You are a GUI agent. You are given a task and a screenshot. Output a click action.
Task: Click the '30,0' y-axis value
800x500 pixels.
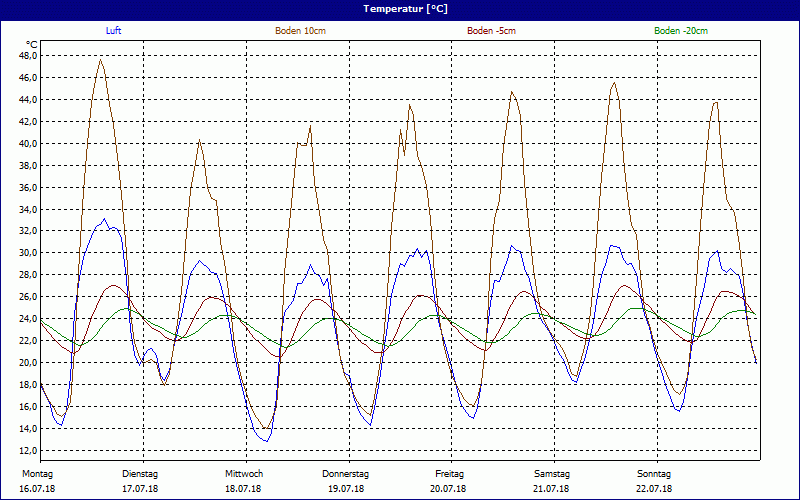pos(29,253)
